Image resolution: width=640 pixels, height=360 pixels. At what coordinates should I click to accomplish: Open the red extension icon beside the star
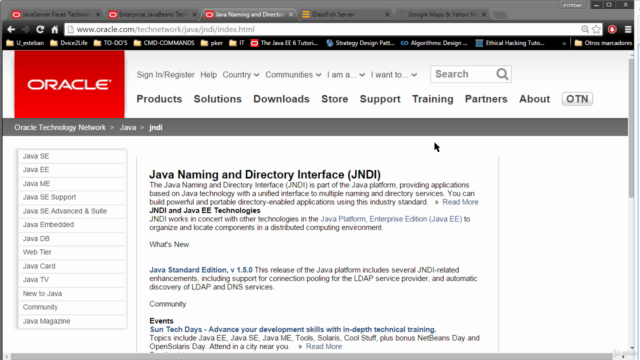click(612, 29)
